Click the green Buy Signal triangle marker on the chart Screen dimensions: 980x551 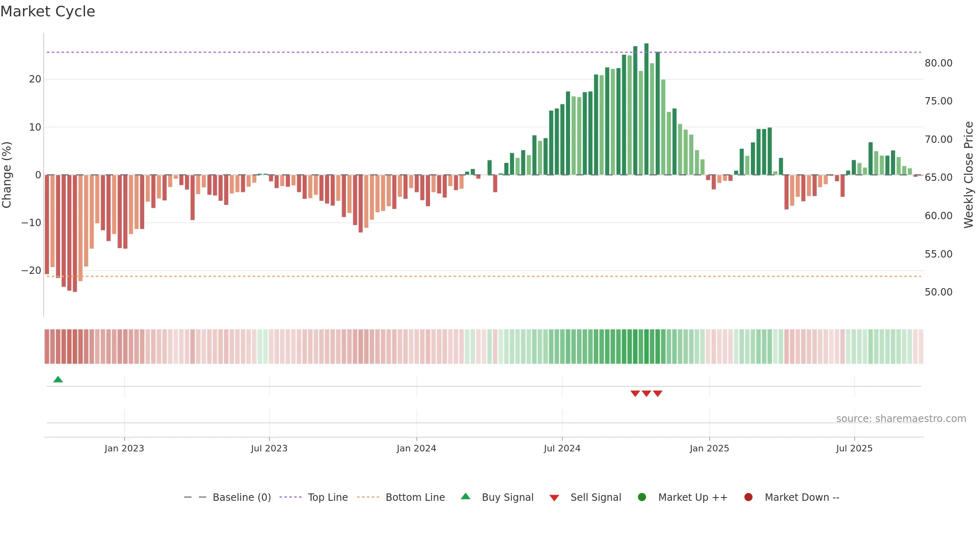pos(58,380)
